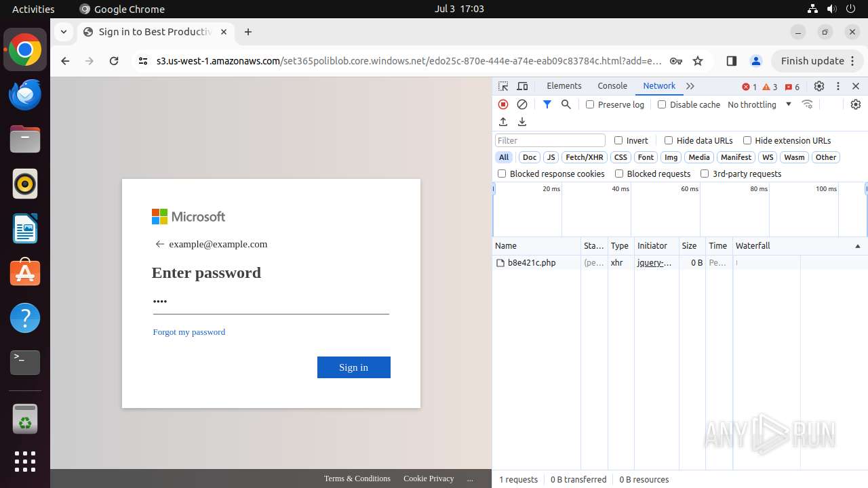Open Thunderbird from the dock
The width and height of the screenshot is (868, 488).
pyautogui.click(x=25, y=95)
